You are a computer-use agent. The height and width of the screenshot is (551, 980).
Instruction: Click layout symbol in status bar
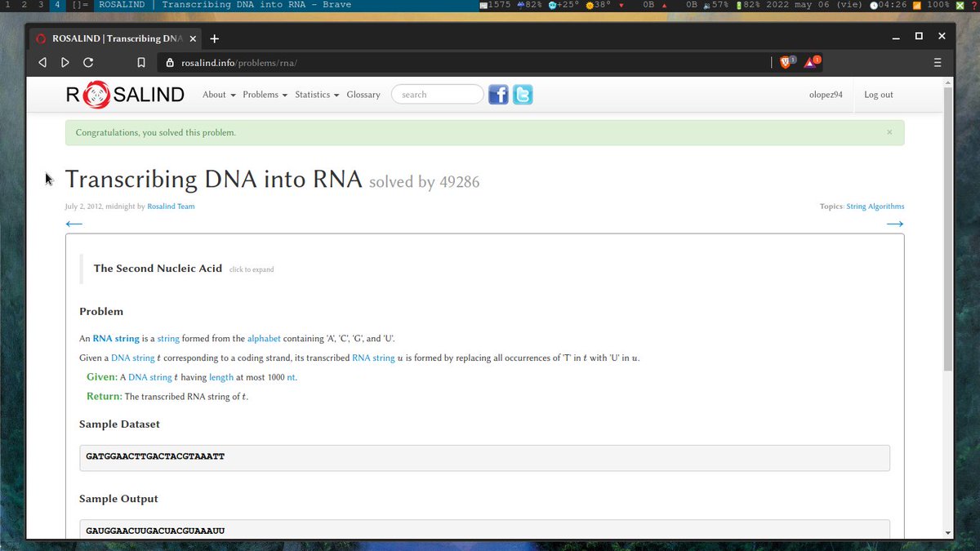(x=81, y=5)
